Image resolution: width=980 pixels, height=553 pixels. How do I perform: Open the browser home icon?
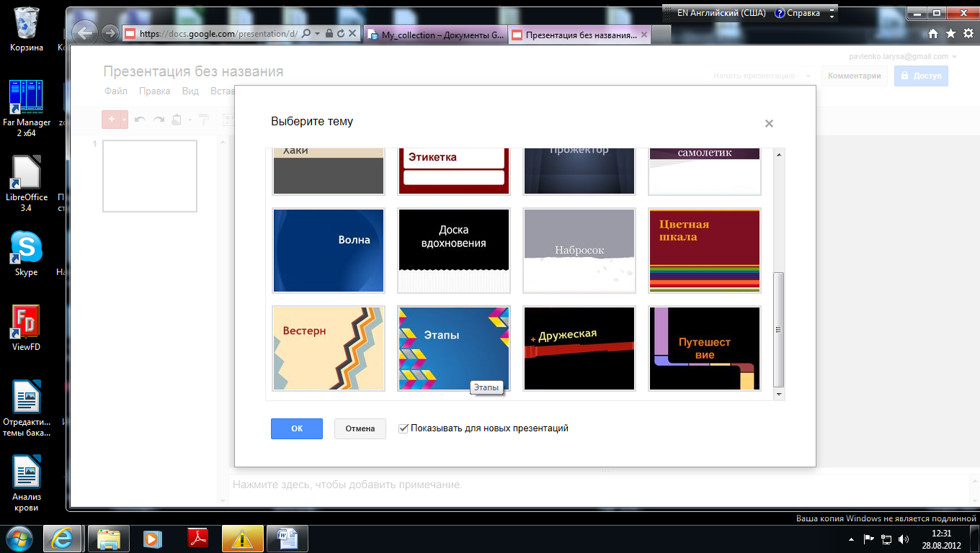[933, 33]
